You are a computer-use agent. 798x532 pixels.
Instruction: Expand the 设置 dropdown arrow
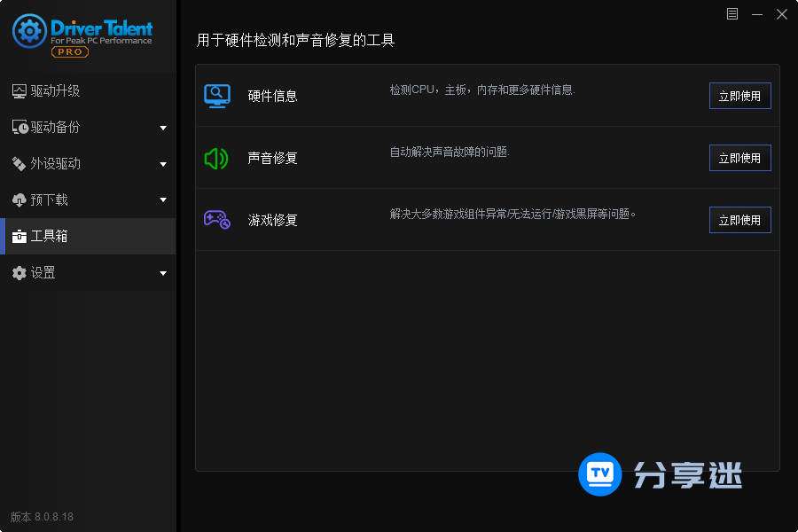[163, 272]
